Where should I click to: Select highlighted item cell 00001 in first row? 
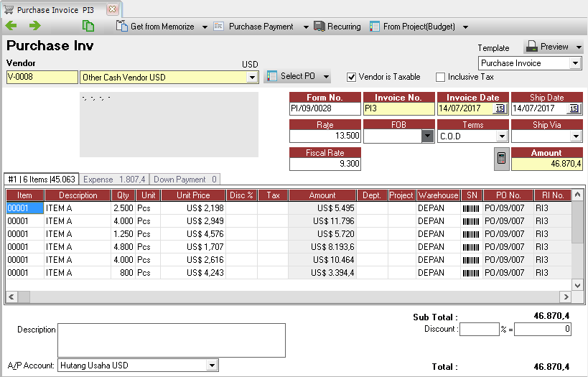click(24, 208)
